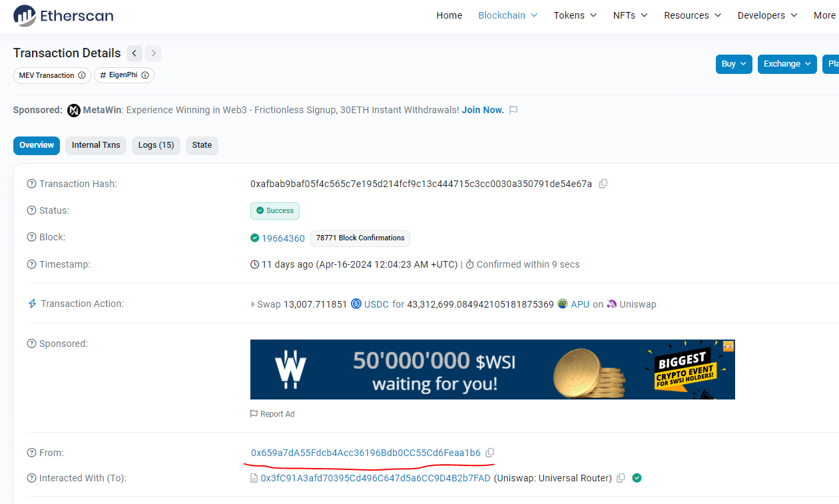Click the Transaction Hash help icon

tap(31, 184)
